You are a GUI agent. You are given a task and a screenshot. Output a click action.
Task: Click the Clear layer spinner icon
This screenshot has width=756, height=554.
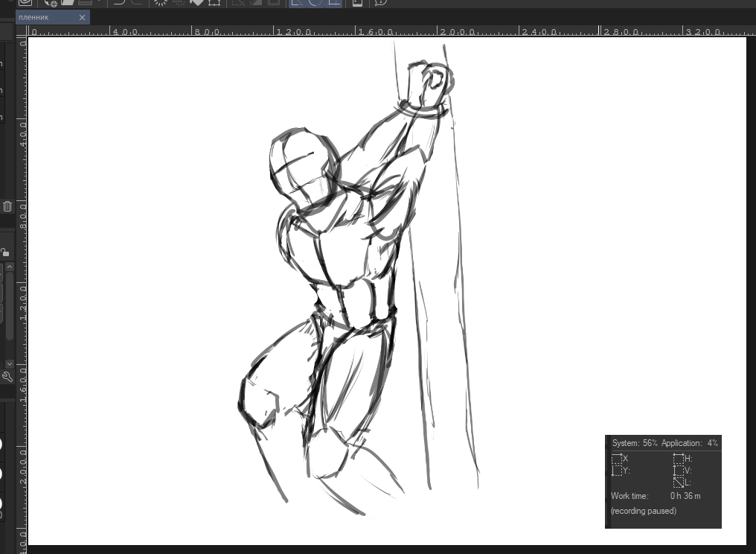[160, 2]
